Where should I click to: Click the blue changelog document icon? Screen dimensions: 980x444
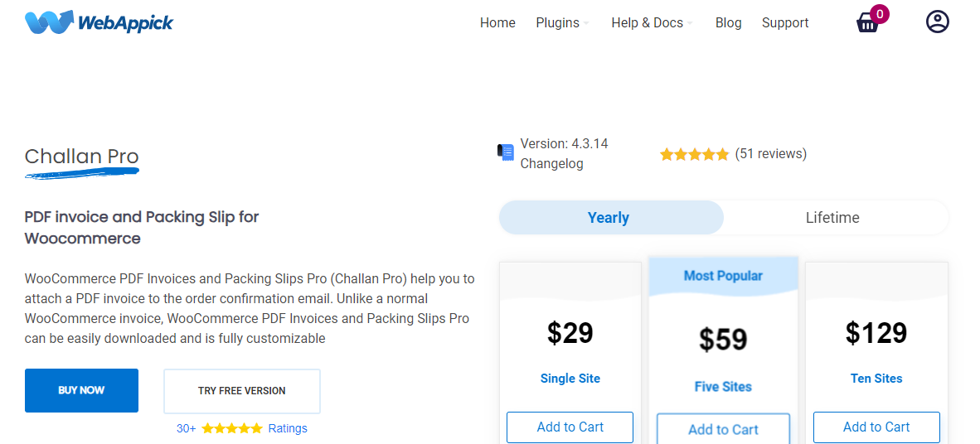[x=506, y=152]
